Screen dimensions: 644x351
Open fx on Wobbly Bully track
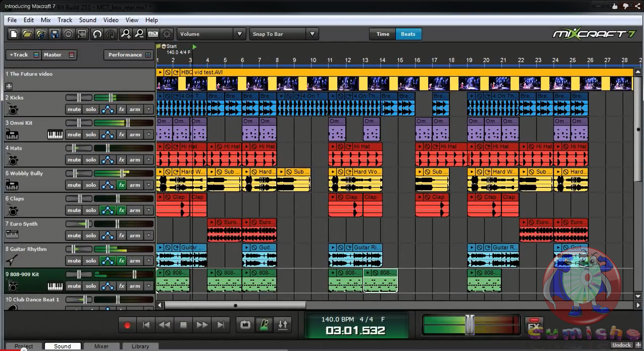122,185
